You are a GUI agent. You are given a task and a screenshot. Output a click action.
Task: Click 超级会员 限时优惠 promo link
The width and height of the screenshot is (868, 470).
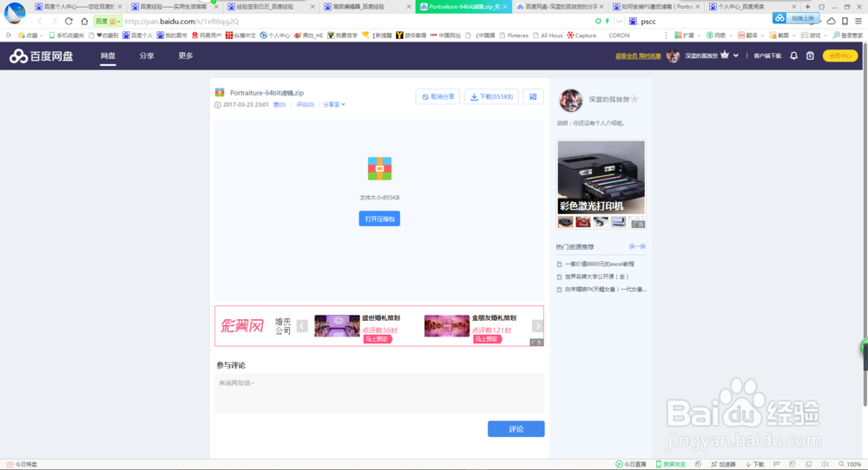[638, 55]
